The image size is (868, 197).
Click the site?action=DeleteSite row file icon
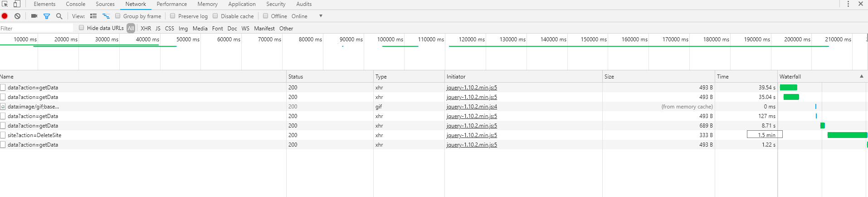pyautogui.click(x=3, y=135)
